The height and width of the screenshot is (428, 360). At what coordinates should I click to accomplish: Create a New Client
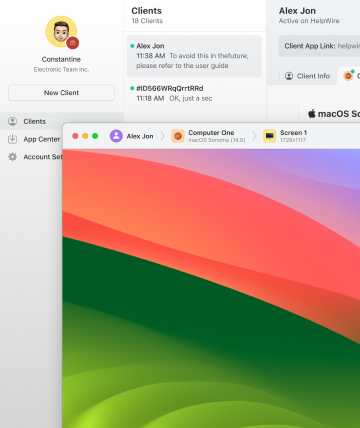[61, 93]
